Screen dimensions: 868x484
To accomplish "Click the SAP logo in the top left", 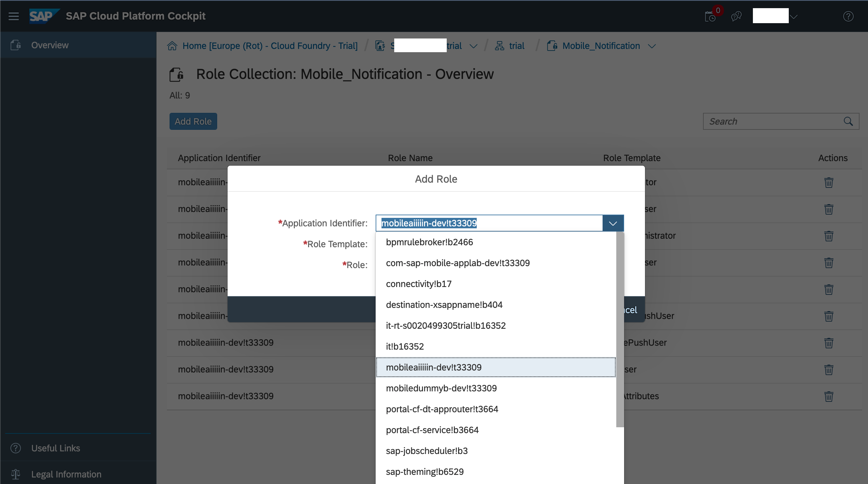I will 43,16.
